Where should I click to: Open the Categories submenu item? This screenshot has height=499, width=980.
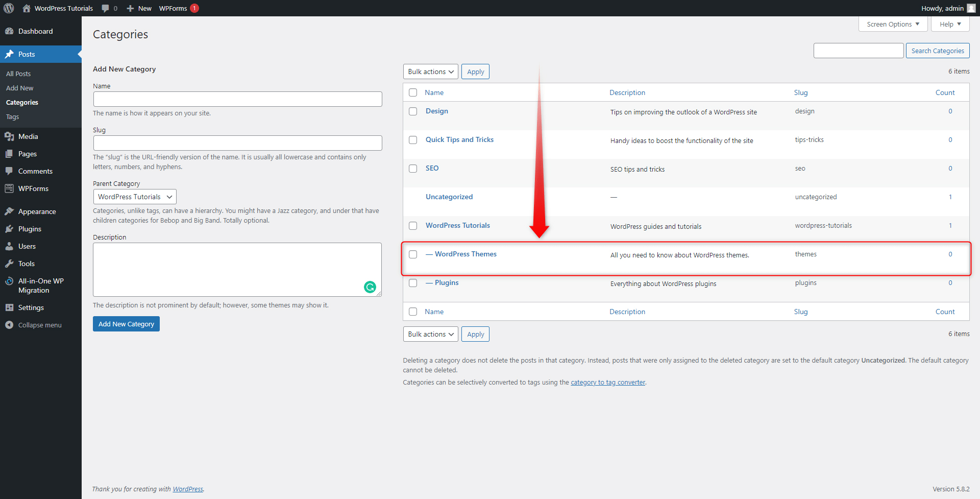tap(22, 102)
